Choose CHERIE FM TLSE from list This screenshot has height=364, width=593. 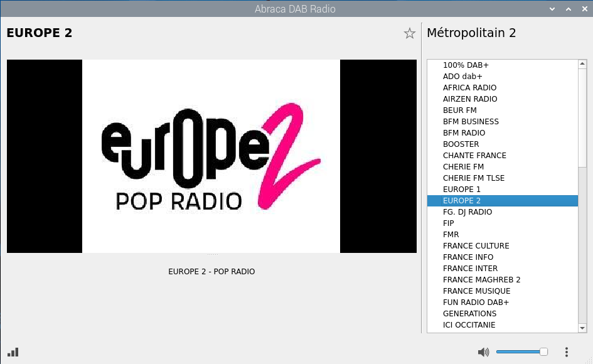pyautogui.click(x=474, y=178)
